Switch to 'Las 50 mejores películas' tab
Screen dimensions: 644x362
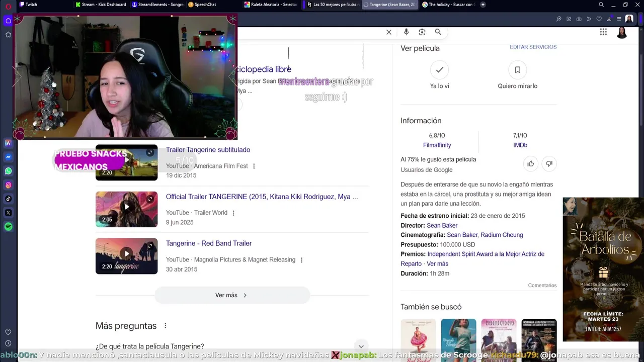[333, 5]
